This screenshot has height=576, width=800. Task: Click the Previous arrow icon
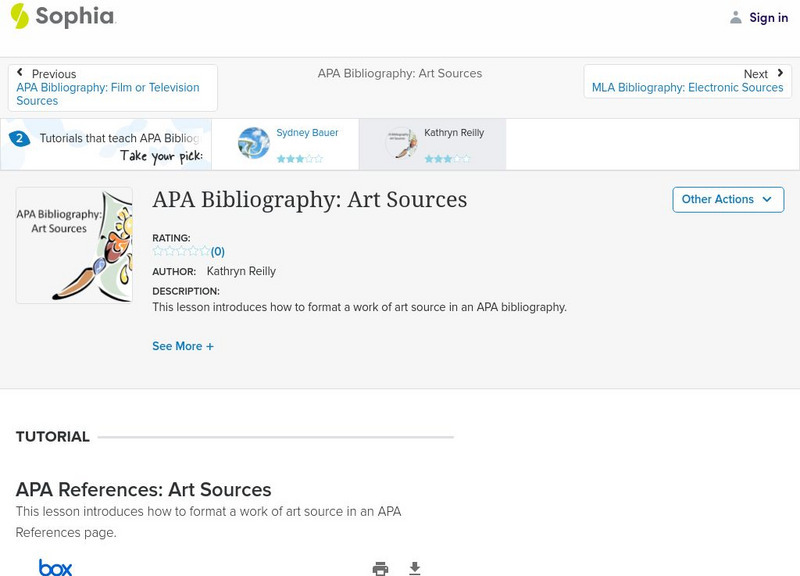20,73
